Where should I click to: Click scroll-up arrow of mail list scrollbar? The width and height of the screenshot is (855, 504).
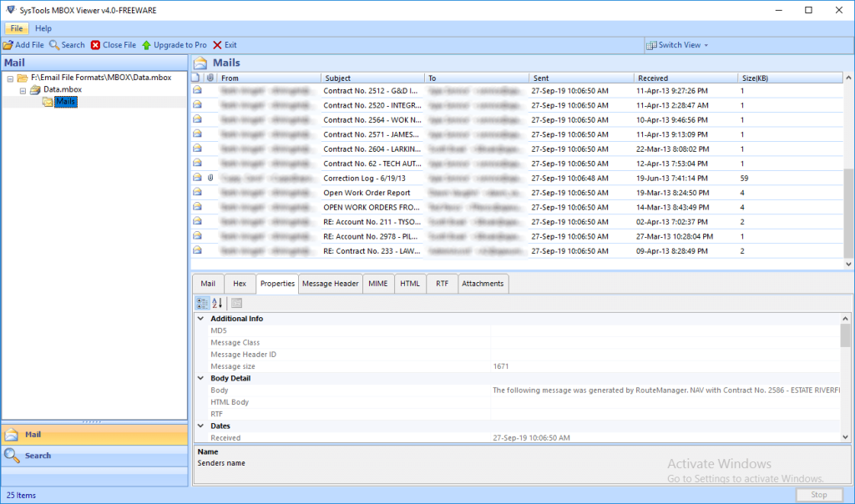click(848, 78)
